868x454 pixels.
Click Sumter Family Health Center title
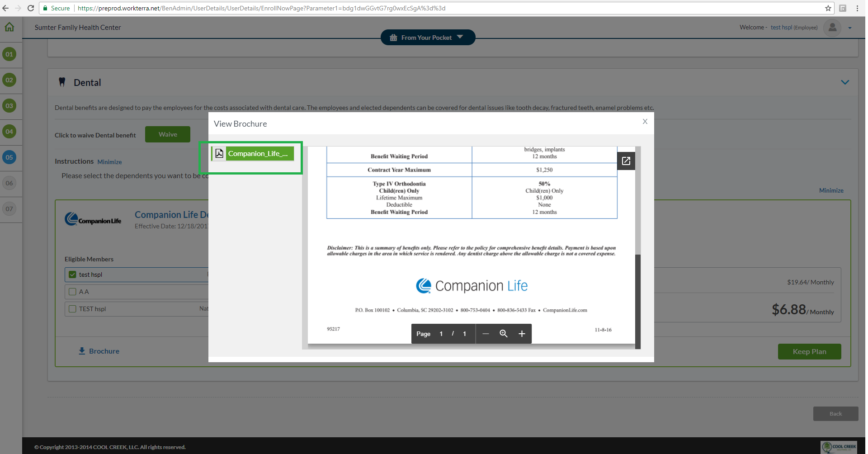point(78,27)
